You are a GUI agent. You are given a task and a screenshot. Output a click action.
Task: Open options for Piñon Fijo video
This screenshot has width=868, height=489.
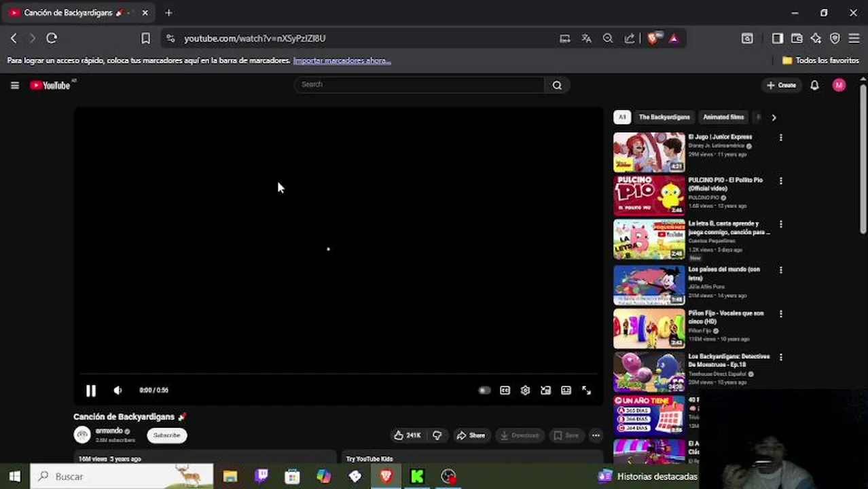pyautogui.click(x=780, y=314)
